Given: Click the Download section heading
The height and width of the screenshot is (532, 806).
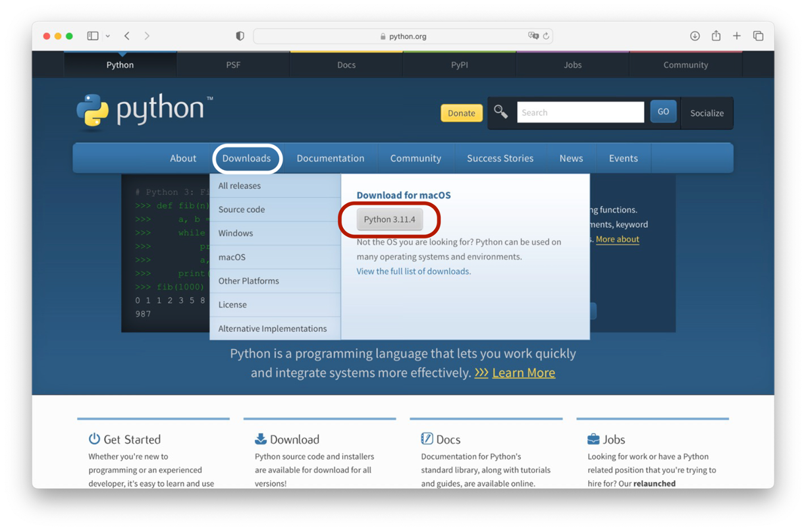Looking at the screenshot, I should coord(294,439).
